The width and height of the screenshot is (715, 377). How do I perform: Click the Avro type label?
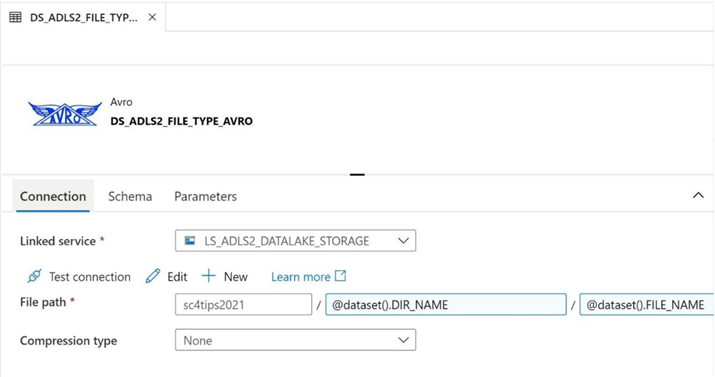coord(121,102)
